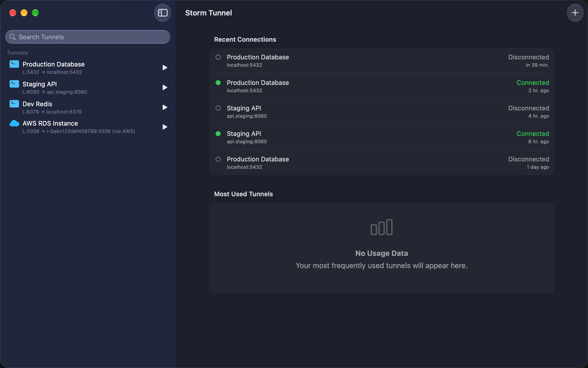Close the window with red button

pyautogui.click(x=13, y=13)
